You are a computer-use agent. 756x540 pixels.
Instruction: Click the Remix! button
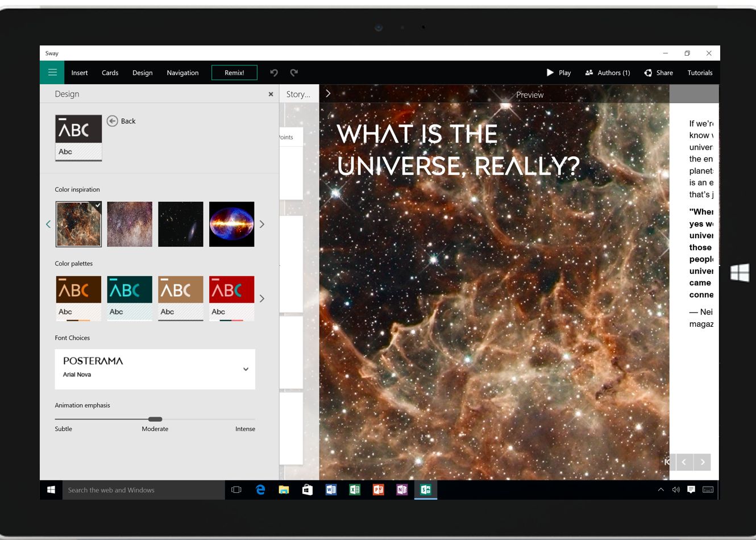tap(234, 72)
